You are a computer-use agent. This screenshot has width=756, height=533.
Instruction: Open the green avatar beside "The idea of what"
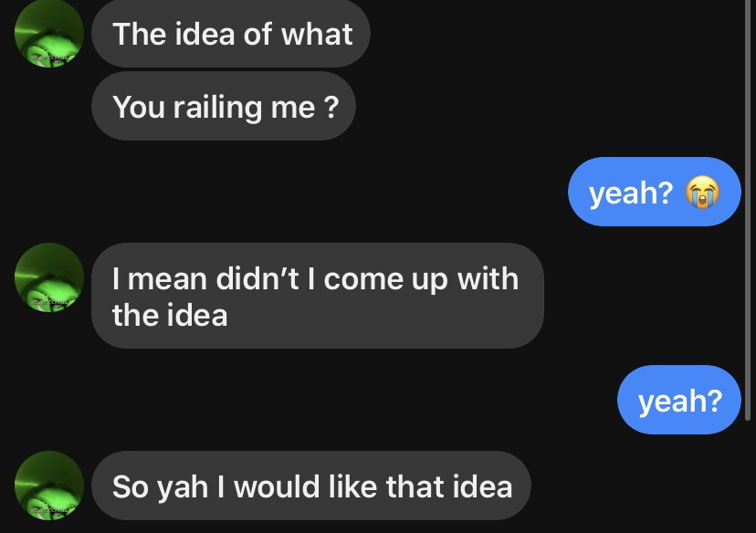click(x=49, y=33)
